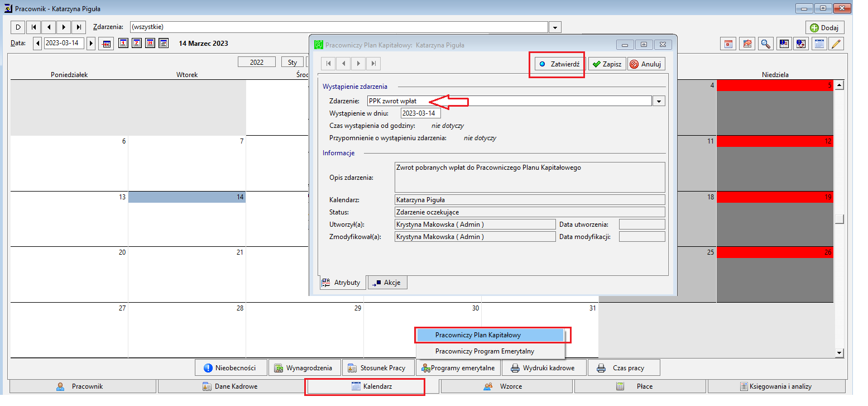868x406 pixels.
Task: Click Nieobecności button
Action: tap(230, 368)
